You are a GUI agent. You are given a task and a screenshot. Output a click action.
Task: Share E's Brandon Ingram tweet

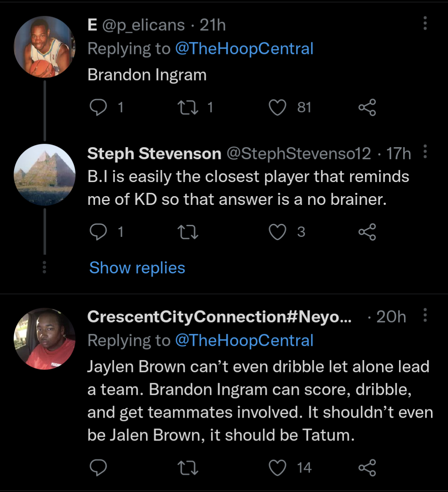367,107
